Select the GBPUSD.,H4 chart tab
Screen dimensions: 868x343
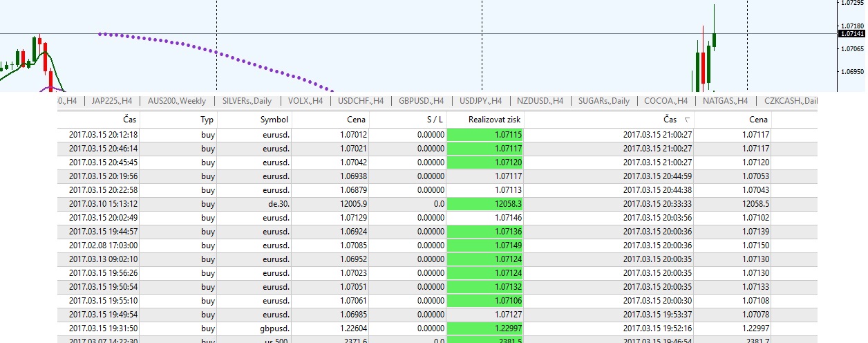tap(421, 101)
